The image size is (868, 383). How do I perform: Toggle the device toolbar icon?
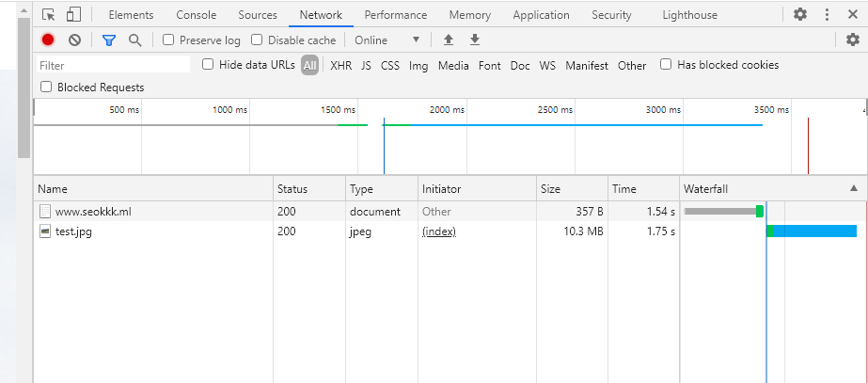[72, 15]
